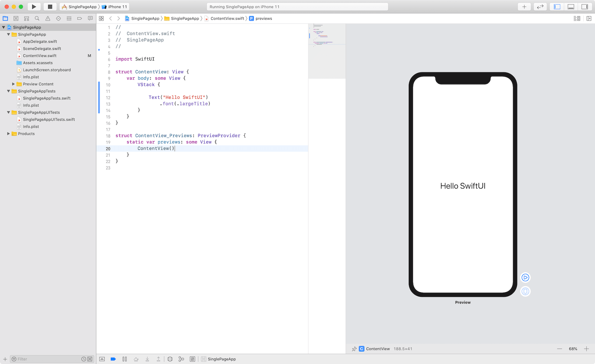Screen dimensions: 595x364
Task: Open previews symbol breadcrumb menu
Action: click(x=261, y=18)
